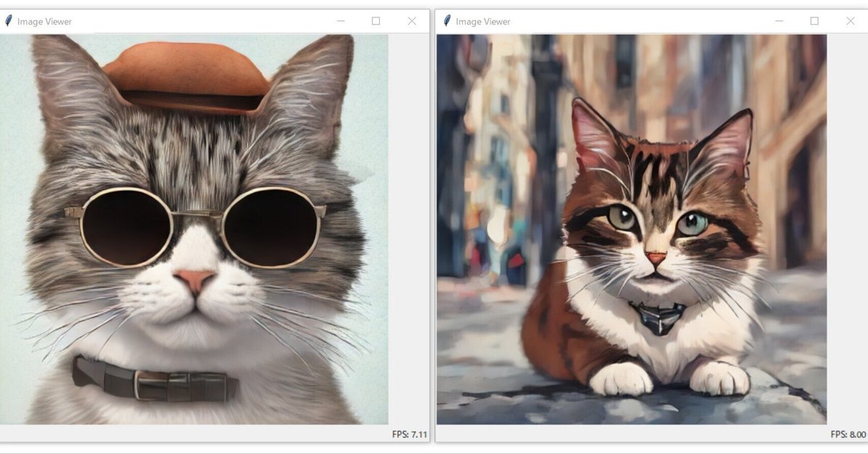Minimize the left Image Viewer window
This screenshot has width=868, height=454.
(x=341, y=21)
